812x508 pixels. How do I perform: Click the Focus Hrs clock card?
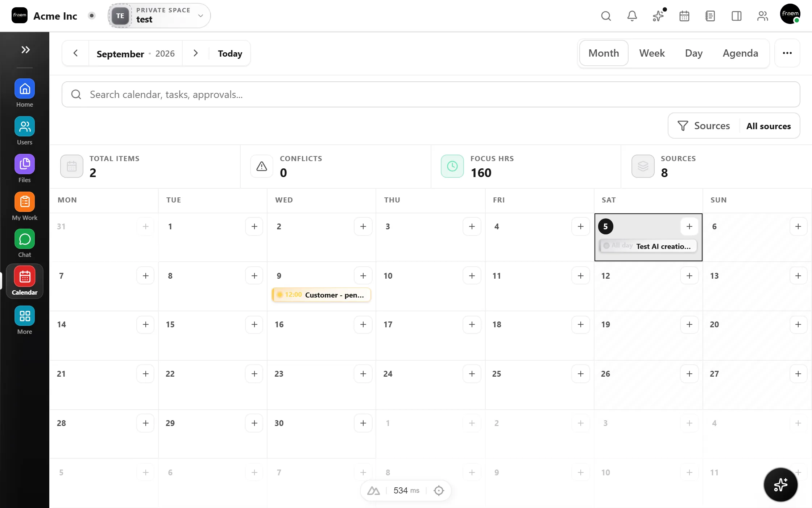(526, 166)
